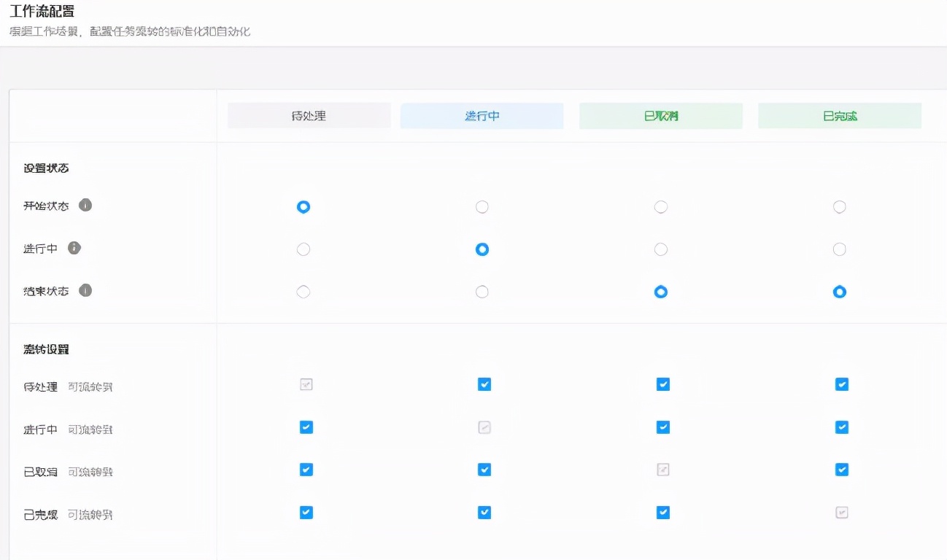Viewport: 947px width, 560px height.
Task: Mark 已完成 as the 开始状态
Action: (839, 206)
